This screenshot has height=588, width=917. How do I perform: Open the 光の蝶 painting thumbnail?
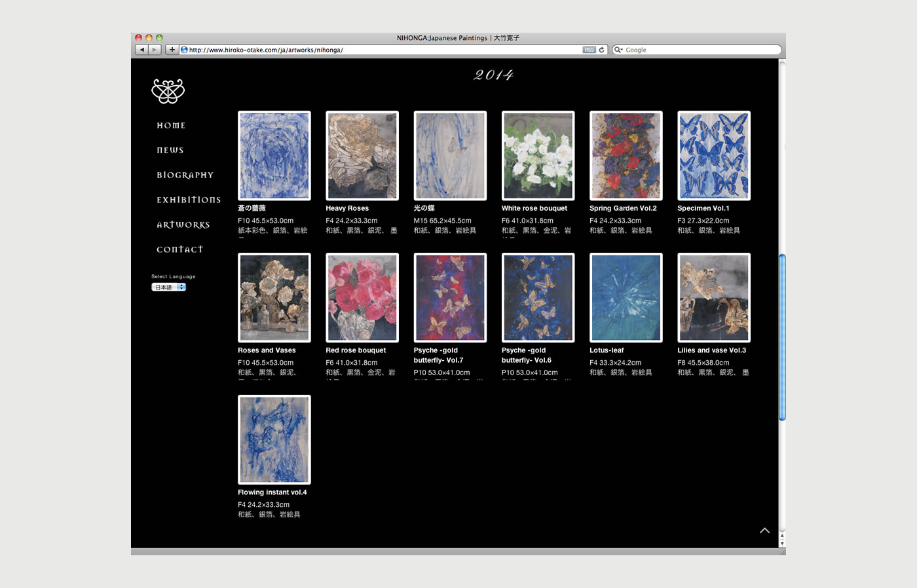[x=450, y=156]
